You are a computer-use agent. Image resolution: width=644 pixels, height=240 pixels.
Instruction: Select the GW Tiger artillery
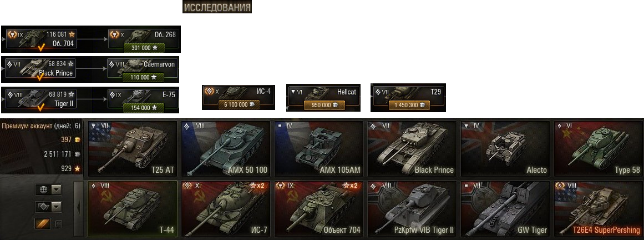pyautogui.click(x=505, y=209)
